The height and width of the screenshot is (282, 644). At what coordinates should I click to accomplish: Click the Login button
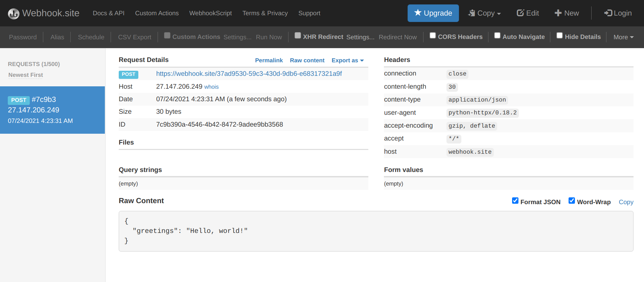click(x=618, y=13)
